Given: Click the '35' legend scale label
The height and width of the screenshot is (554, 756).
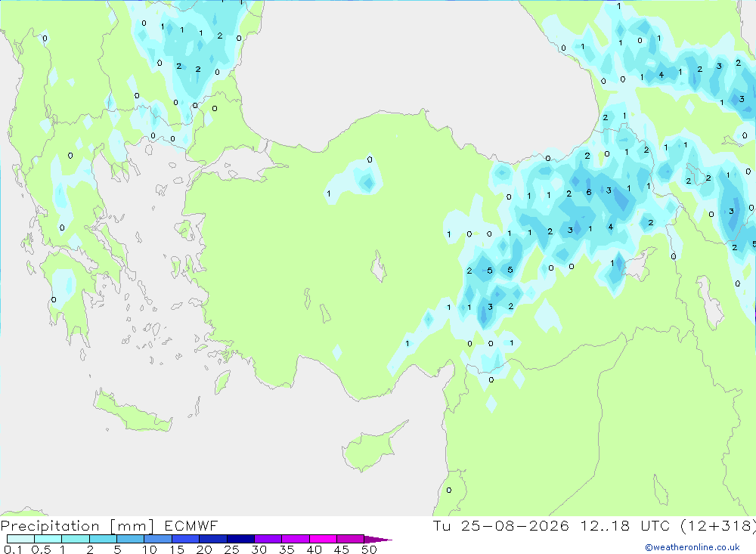Looking at the screenshot, I should [x=287, y=549].
